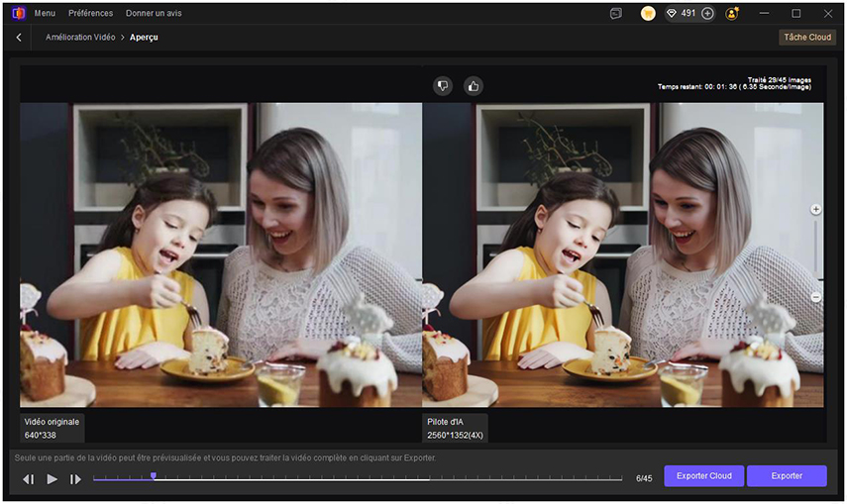
Task: Click the Exporter button
Action: pos(787,476)
